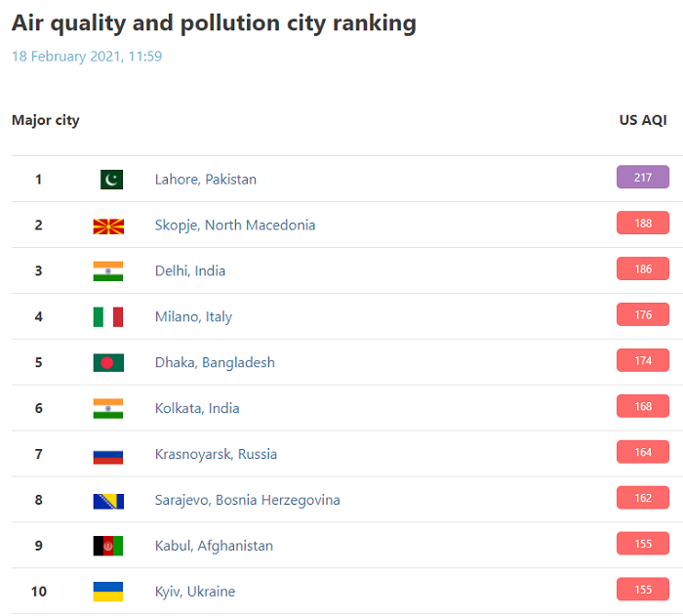Screen dimensions: 683x616
Task: Open the Skopje, North Macedonia link
Action: [235, 226]
